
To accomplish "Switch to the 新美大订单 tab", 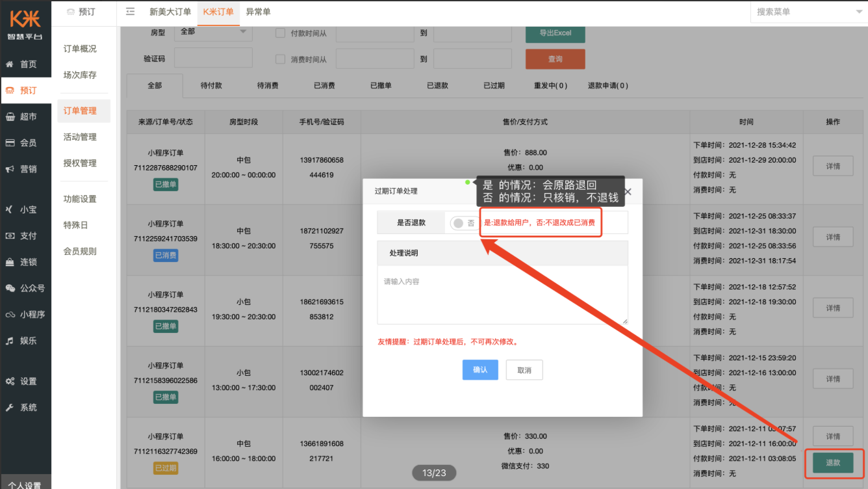I will point(170,12).
